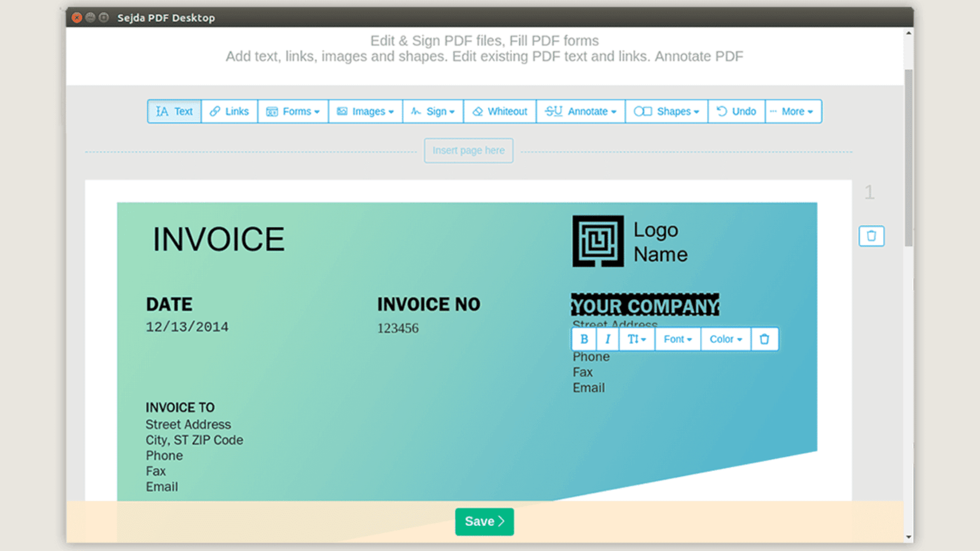This screenshot has width=980, height=551.
Task: Open the text size dropdown
Action: point(637,339)
